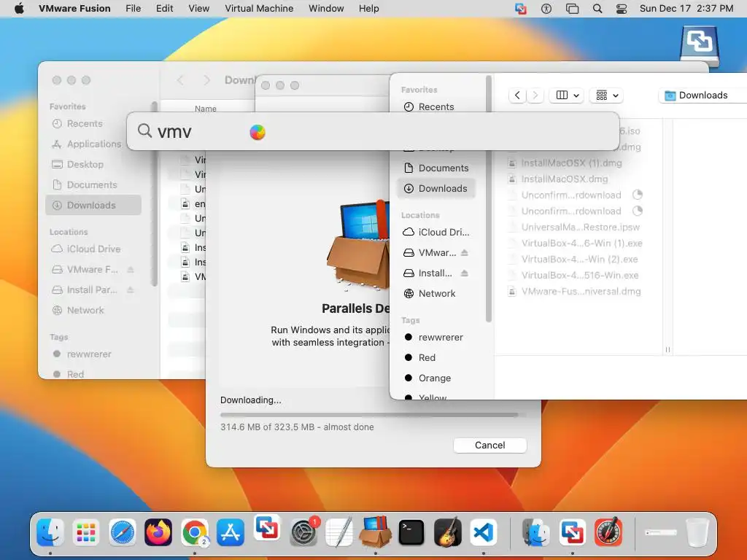Open the grouping options dropdown in dialog
The image size is (747, 560).
[x=607, y=96]
